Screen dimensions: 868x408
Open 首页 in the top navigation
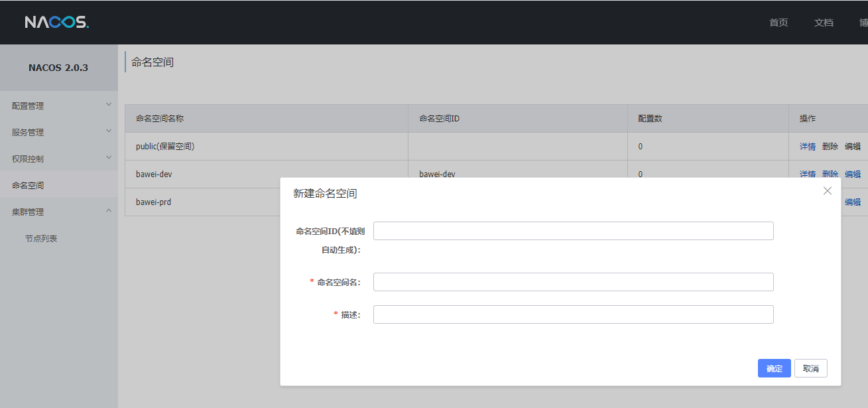click(778, 23)
